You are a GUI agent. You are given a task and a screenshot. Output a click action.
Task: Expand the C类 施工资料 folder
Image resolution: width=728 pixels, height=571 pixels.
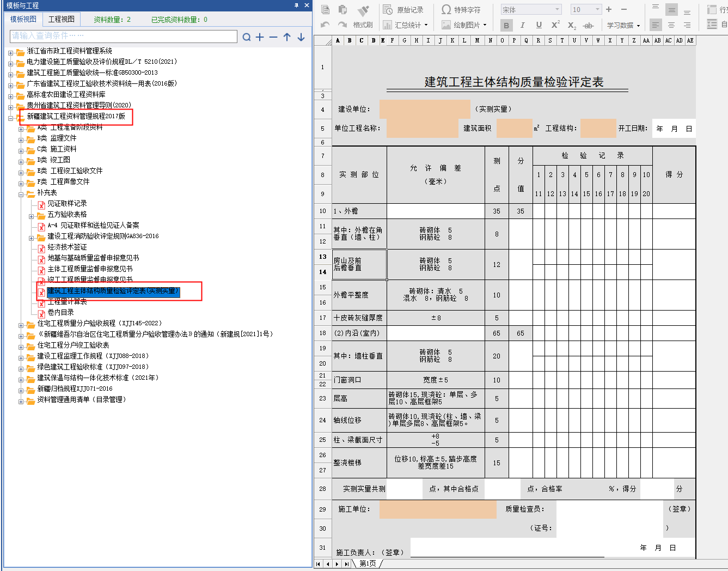pos(21,150)
